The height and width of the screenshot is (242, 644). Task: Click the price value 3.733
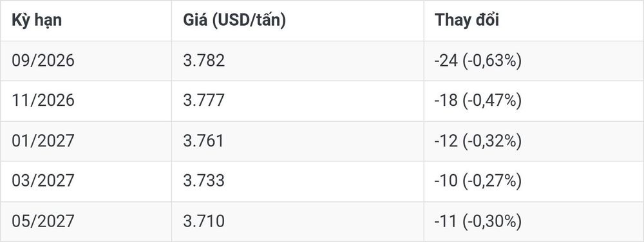(x=204, y=181)
